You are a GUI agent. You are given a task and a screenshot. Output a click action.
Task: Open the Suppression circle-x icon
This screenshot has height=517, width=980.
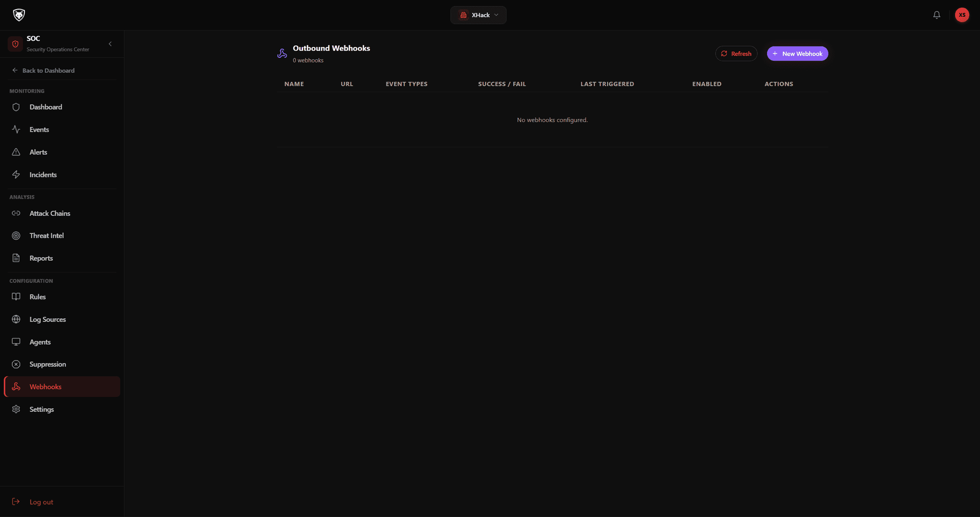[x=16, y=364]
